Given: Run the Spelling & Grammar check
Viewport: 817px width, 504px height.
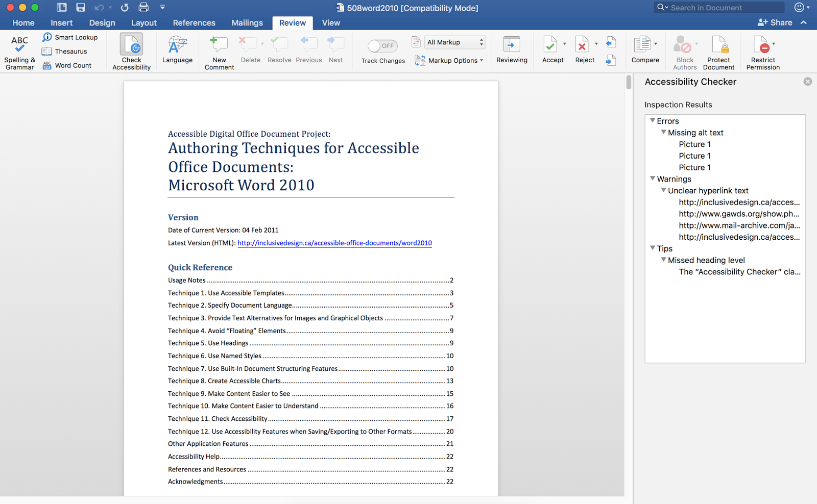Looking at the screenshot, I should (x=19, y=51).
